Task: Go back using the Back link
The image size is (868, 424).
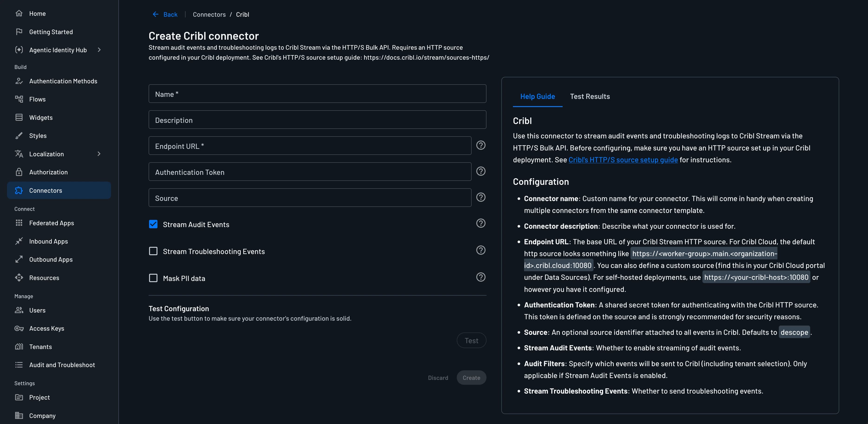Action: coord(165,14)
